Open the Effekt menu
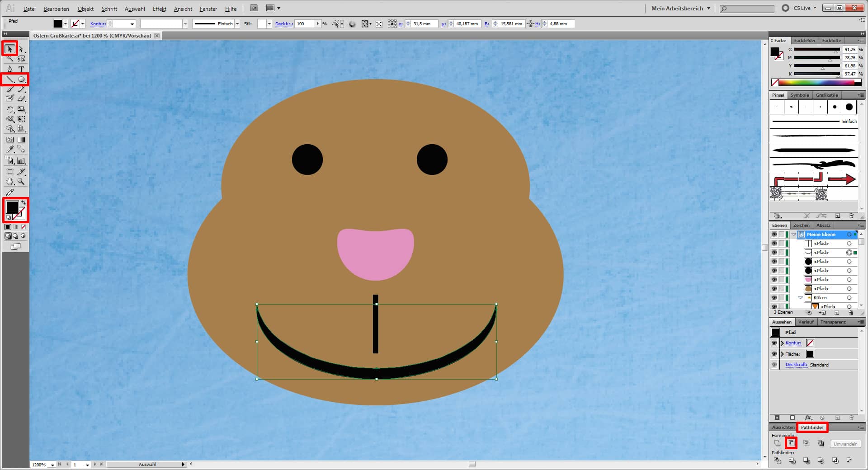Image resolution: width=868 pixels, height=470 pixels. pos(159,9)
